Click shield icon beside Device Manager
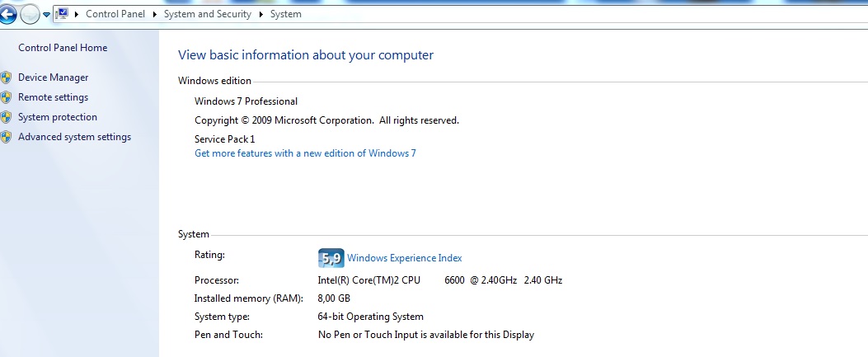The height and width of the screenshot is (357, 868). pyautogui.click(x=6, y=78)
